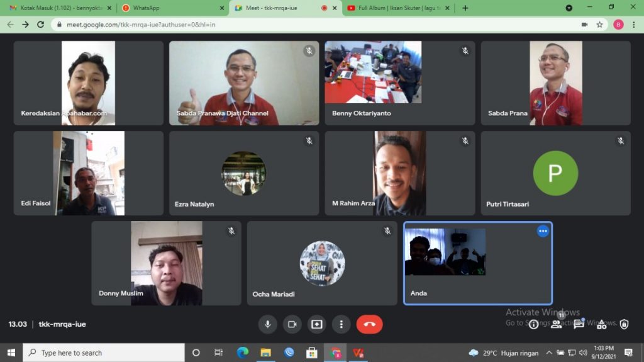644x362 pixels.
Task: Select Donny Muslim's video tile
Action: point(166,263)
